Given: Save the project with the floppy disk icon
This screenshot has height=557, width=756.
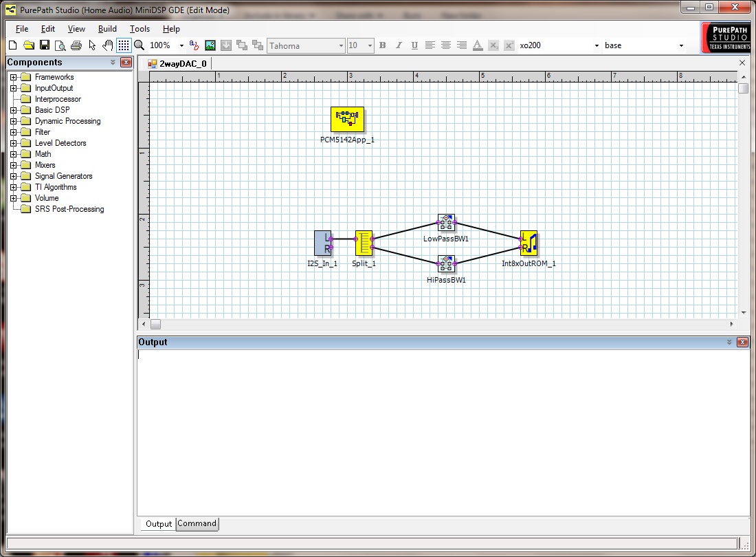Looking at the screenshot, I should [x=45, y=45].
